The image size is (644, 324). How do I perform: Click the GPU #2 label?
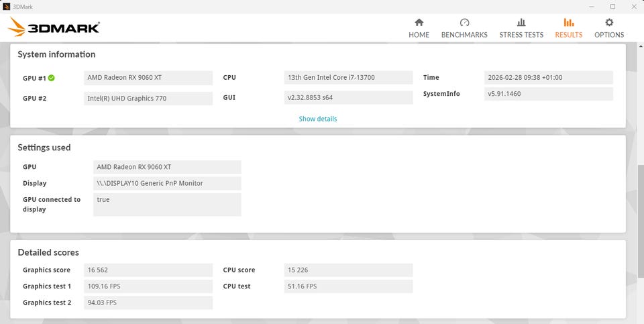click(34, 98)
